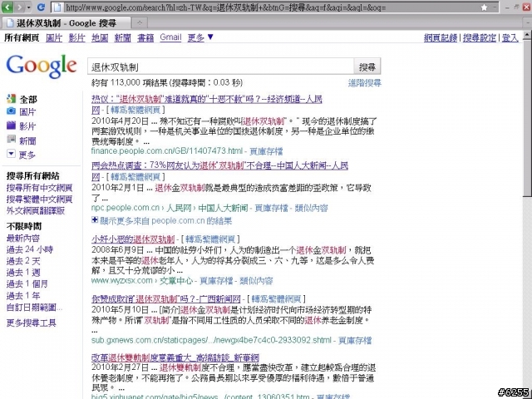The width and height of the screenshot is (532, 399).
Task: Click 顯示更多來自 people.com.cn 的結果 link text
Action: pyautogui.click(x=166, y=221)
